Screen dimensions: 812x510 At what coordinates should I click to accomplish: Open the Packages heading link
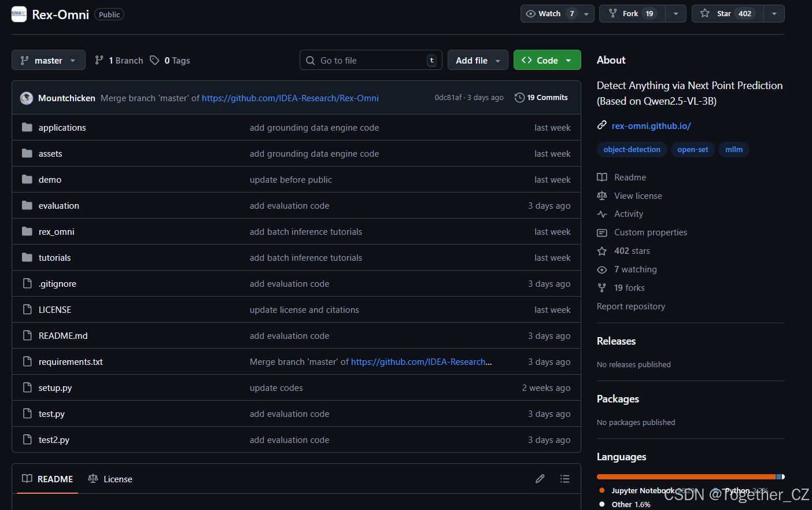[618, 399]
